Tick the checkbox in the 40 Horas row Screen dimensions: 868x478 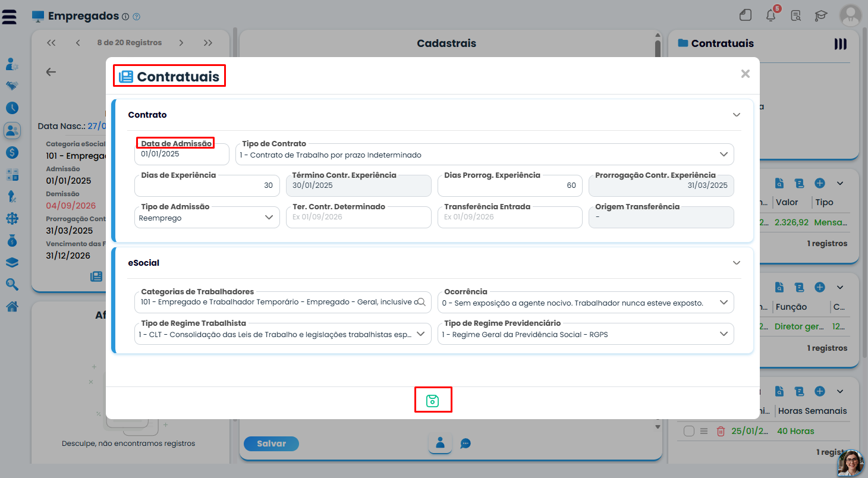tap(689, 431)
